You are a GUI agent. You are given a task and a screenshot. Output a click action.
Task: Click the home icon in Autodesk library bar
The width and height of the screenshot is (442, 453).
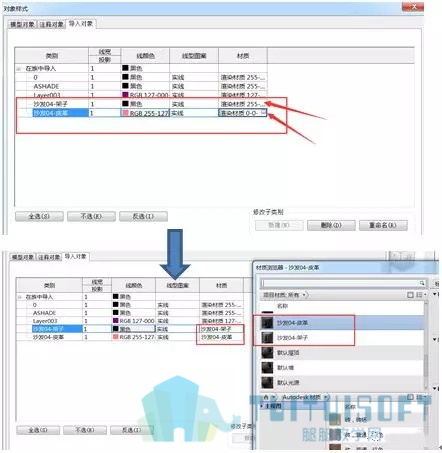266,397
